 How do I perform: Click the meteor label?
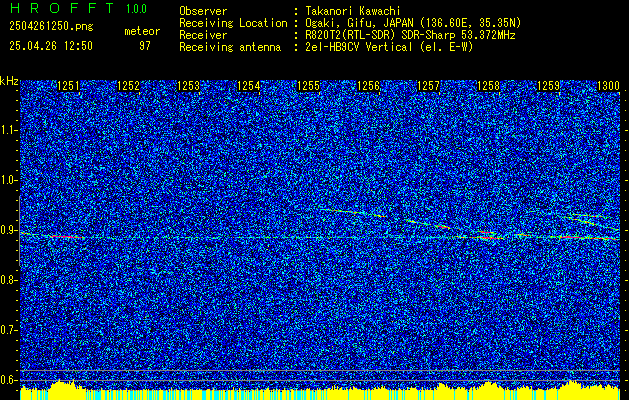(x=142, y=31)
